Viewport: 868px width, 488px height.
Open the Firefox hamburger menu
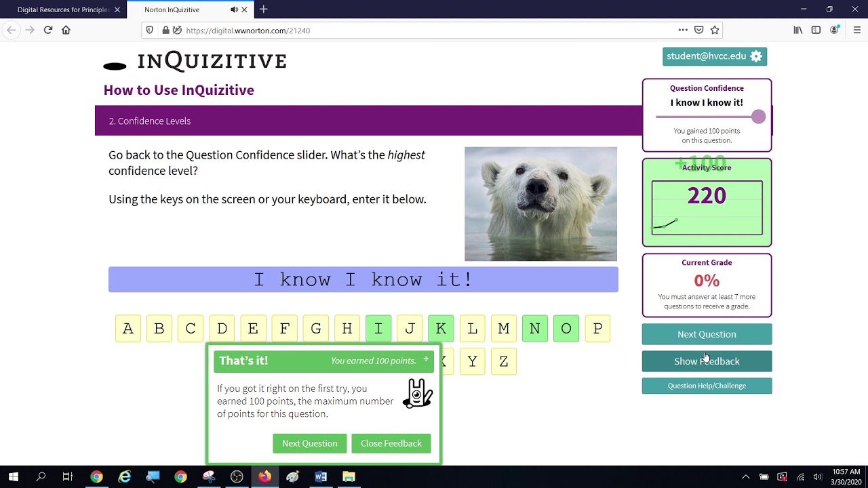pos(856,30)
